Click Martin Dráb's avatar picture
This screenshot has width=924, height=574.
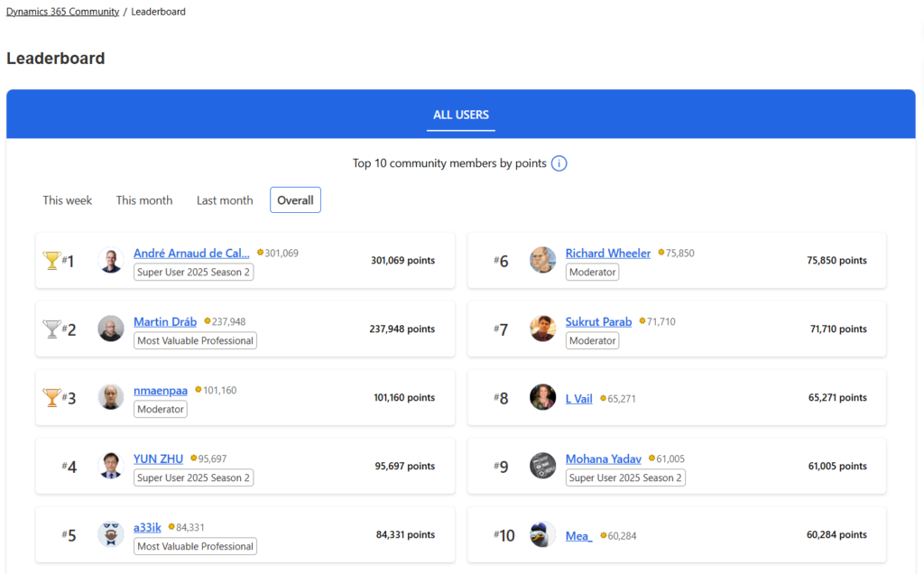point(111,329)
